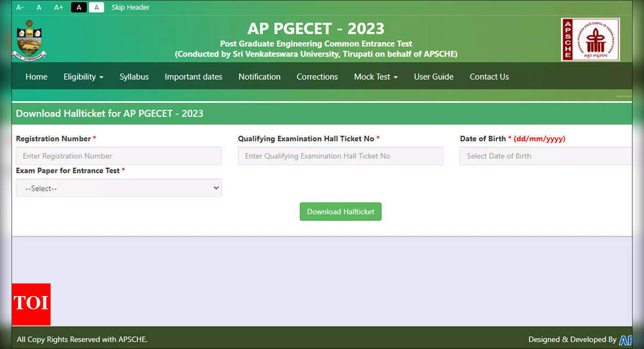Viewport: 644px width, 349px height.
Task: Click the '(dd/mm/yyyy)' format hint
Action: click(539, 138)
